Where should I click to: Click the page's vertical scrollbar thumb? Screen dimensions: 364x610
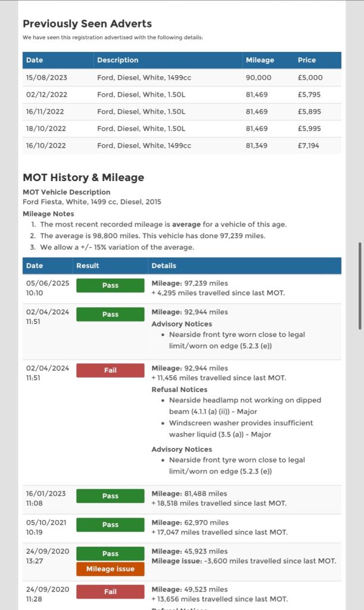(x=359, y=286)
